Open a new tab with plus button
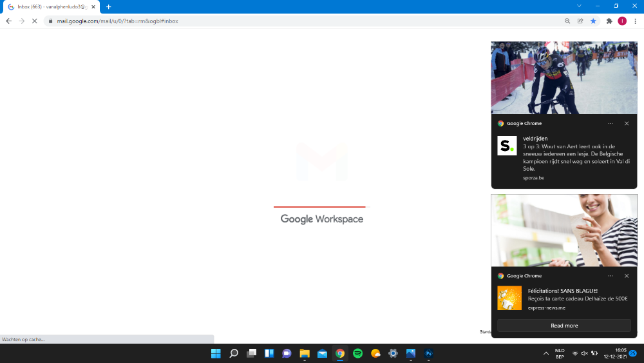This screenshot has width=644, height=363. pos(108,6)
